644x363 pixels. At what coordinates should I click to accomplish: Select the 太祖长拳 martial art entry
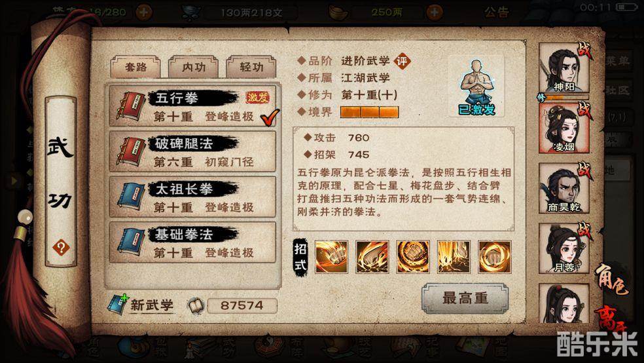[192, 197]
